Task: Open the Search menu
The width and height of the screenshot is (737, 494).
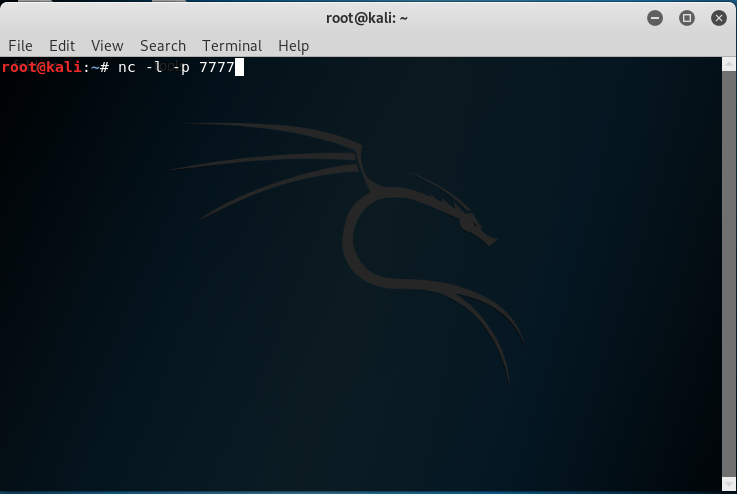Action: (x=163, y=46)
